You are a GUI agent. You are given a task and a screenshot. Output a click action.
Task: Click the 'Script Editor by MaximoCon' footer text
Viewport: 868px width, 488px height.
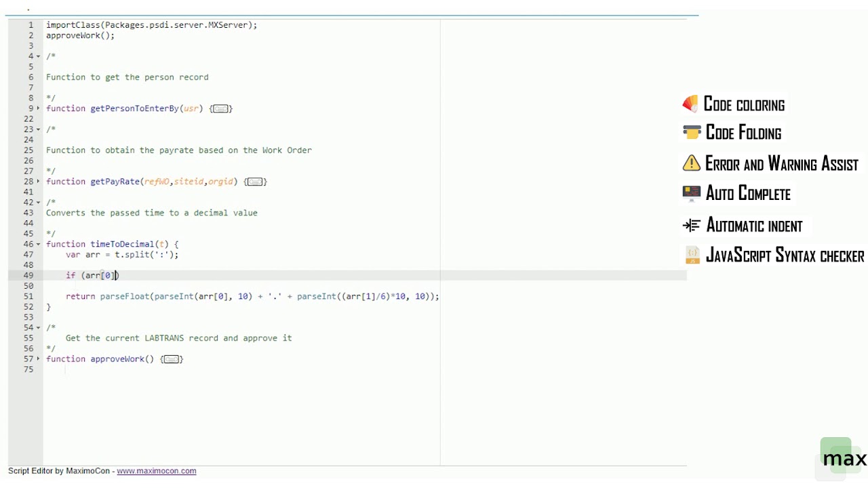coord(58,471)
